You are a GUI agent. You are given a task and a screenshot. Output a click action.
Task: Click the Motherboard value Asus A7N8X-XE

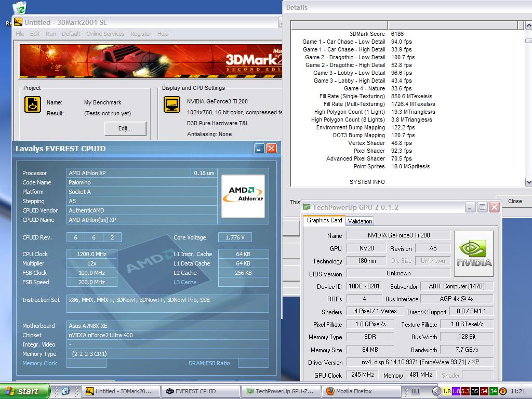[168, 326]
